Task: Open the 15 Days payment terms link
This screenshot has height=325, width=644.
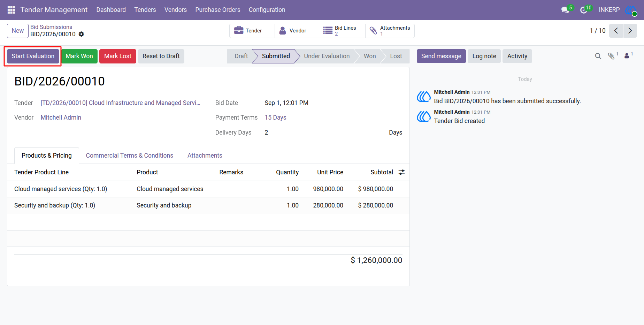Action: [275, 118]
